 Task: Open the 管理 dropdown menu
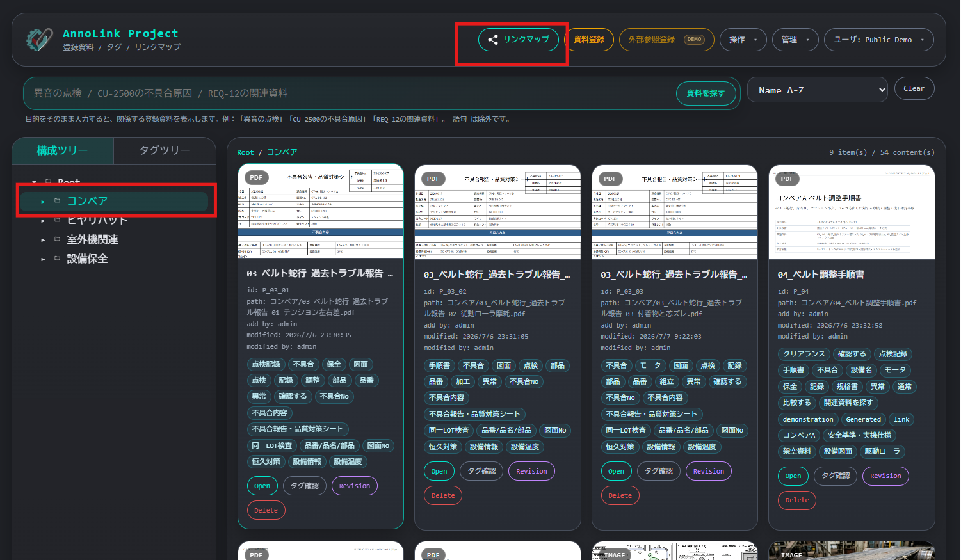795,40
